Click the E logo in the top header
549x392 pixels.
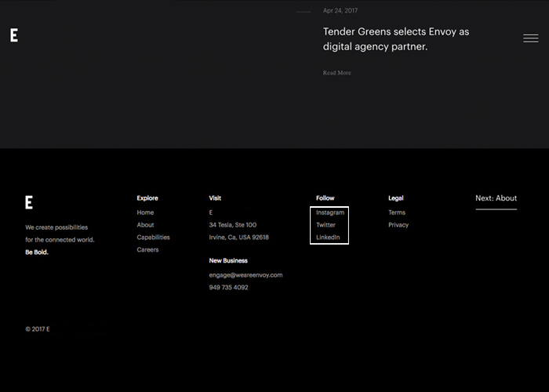click(14, 35)
